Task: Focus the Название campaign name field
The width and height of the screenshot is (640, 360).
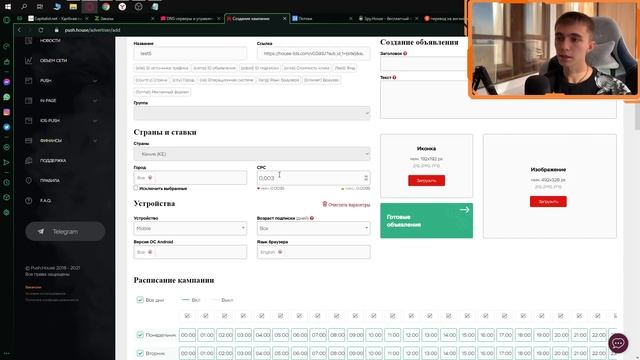Action: tap(190, 53)
